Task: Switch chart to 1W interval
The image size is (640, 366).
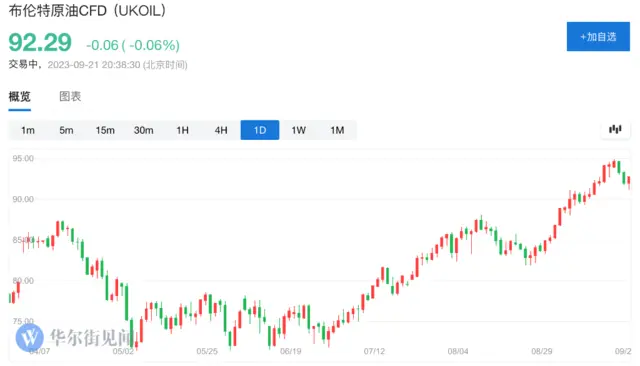Action: pyautogui.click(x=298, y=130)
